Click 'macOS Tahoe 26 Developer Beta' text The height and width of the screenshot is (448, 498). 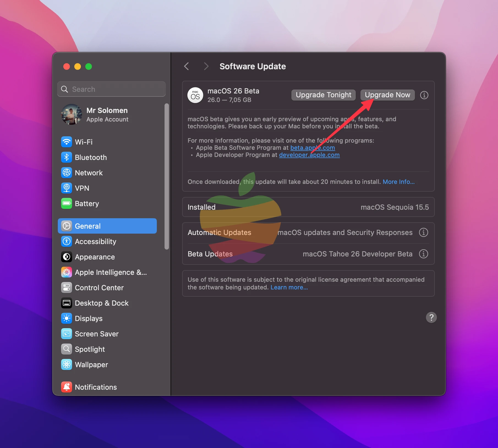coord(357,254)
